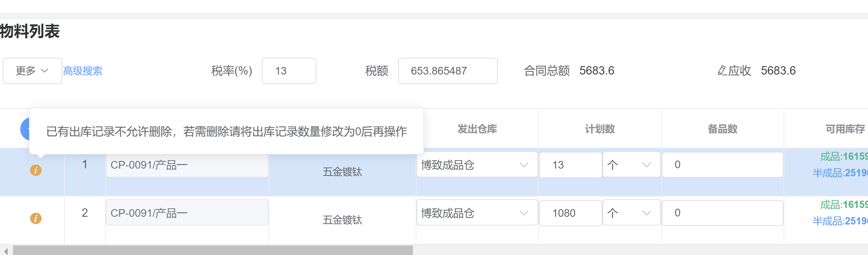Expand 博致成品仓 warehouse dropdown in row 1
Screen dimensions: 868x255
coord(477,165)
